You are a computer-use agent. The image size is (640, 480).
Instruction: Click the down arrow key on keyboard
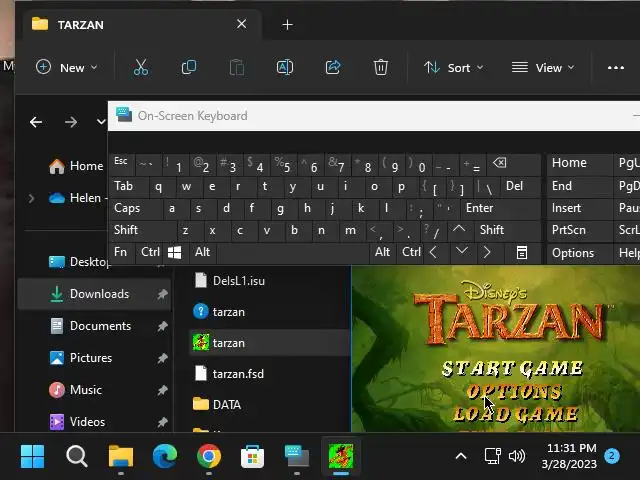click(462, 252)
